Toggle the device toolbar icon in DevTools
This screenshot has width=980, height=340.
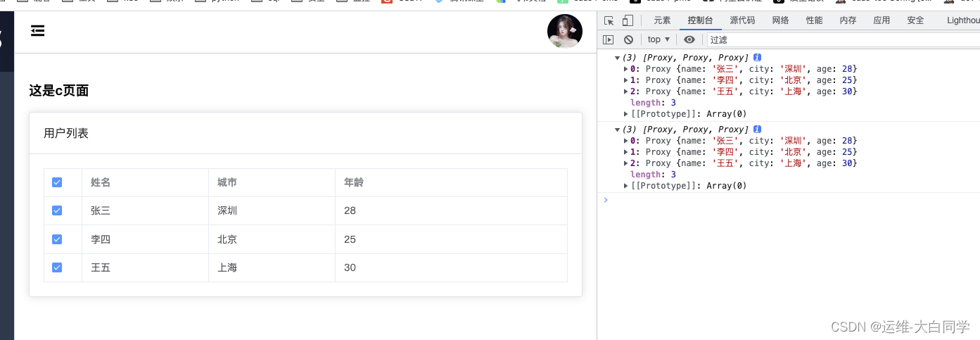[x=628, y=20]
